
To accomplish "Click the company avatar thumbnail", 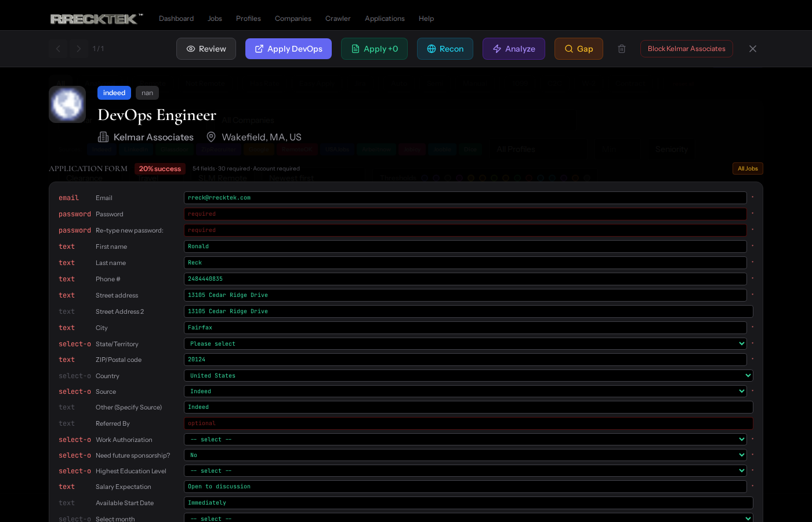I will [67, 104].
